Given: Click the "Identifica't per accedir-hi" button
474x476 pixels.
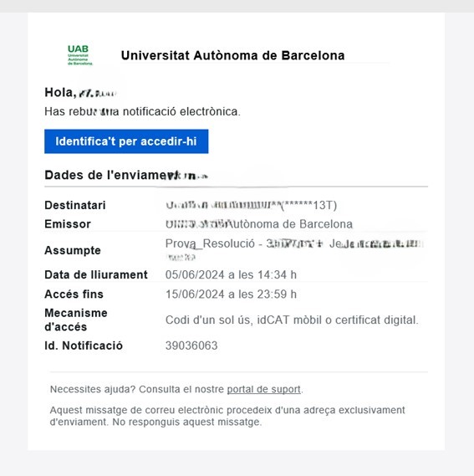Looking at the screenshot, I should click(126, 141).
